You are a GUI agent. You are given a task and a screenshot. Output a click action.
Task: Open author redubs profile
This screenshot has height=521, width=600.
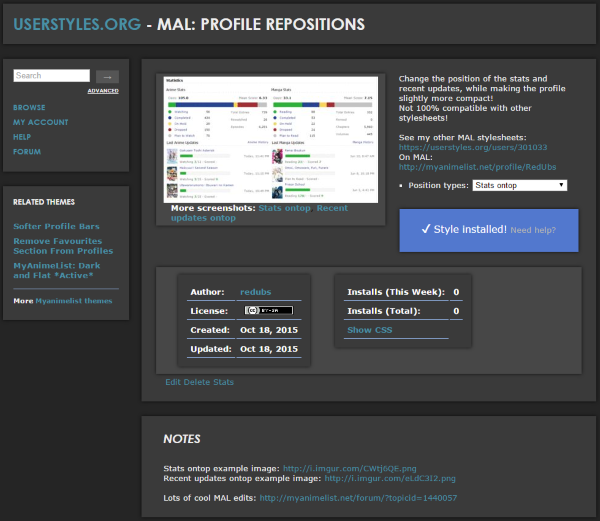[256, 292]
